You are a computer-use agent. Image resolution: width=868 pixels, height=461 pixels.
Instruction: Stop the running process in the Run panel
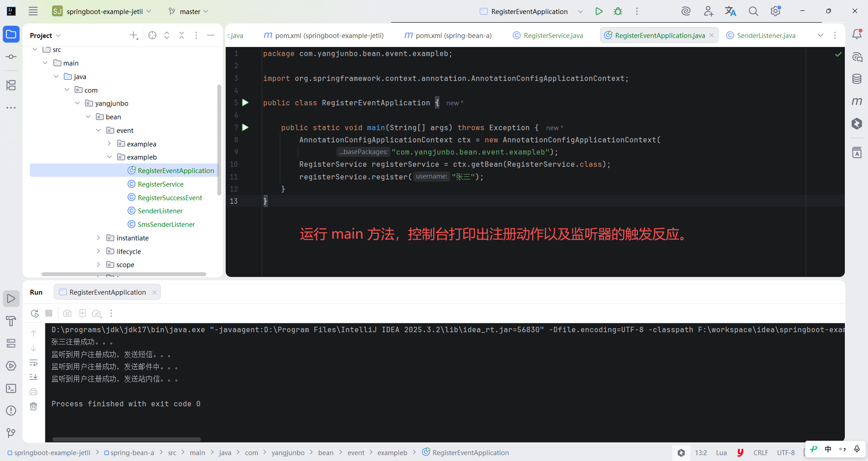coord(49,313)
